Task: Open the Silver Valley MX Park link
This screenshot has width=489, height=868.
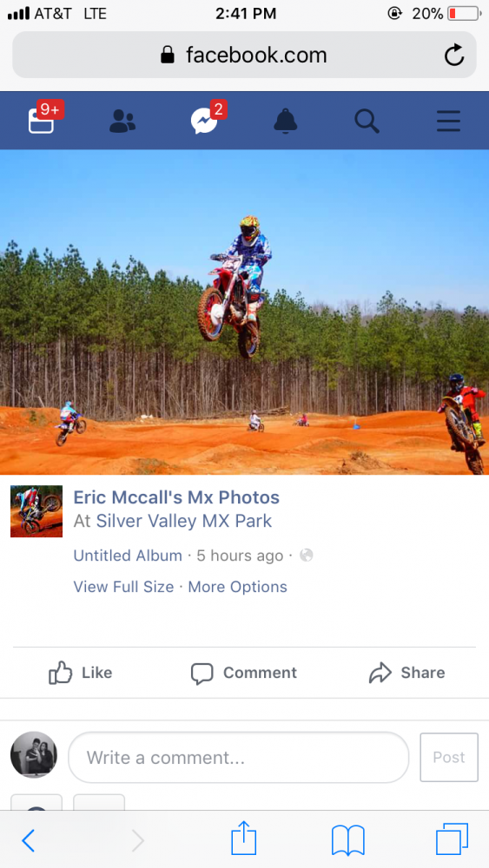Action: (x=184, y=521)
